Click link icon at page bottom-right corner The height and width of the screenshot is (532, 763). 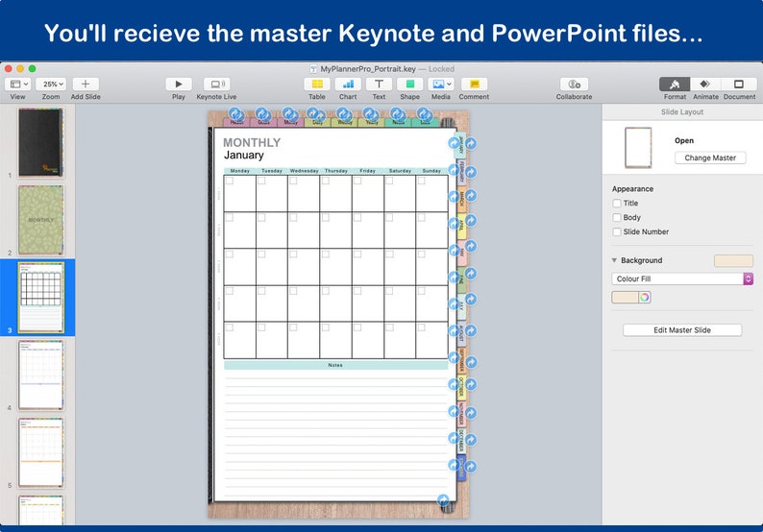(x=443, y=500)
